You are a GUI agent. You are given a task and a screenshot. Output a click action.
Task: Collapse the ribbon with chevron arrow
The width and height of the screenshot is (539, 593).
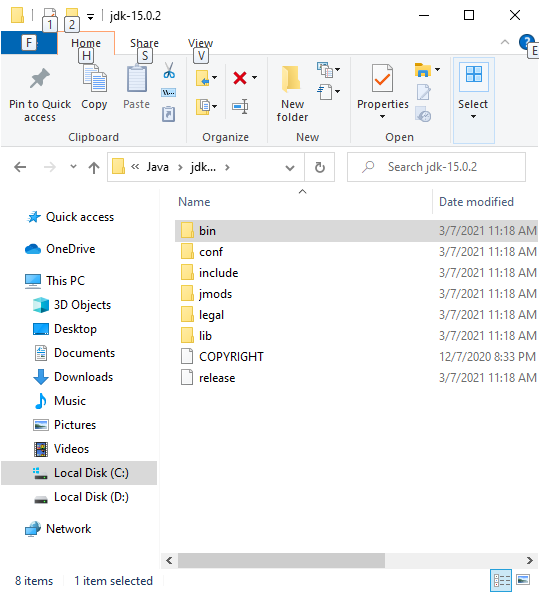point(505,42)
